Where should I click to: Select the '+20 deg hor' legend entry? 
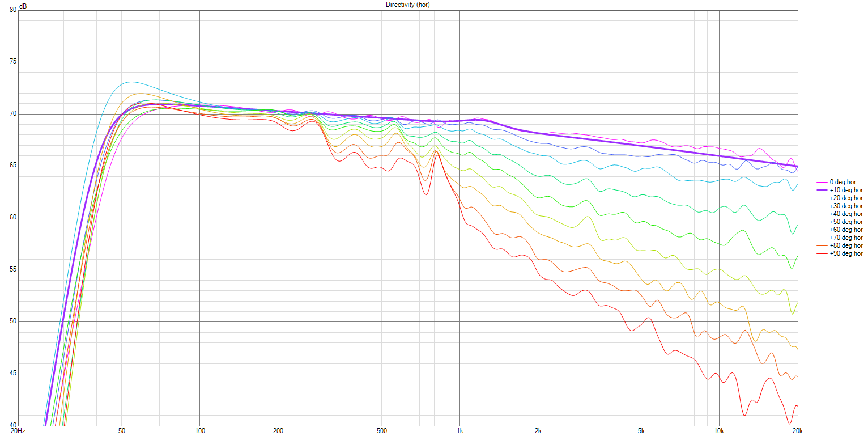(840, 198)
